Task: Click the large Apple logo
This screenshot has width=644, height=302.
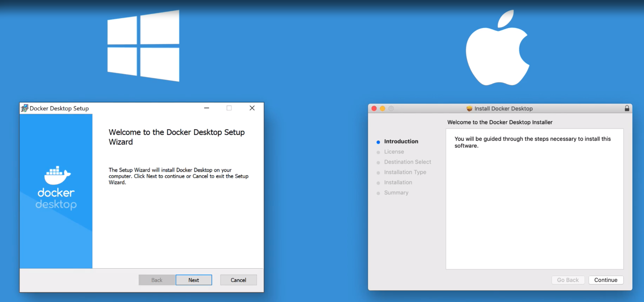Action: pyautogui.click(x=498, y=48)
